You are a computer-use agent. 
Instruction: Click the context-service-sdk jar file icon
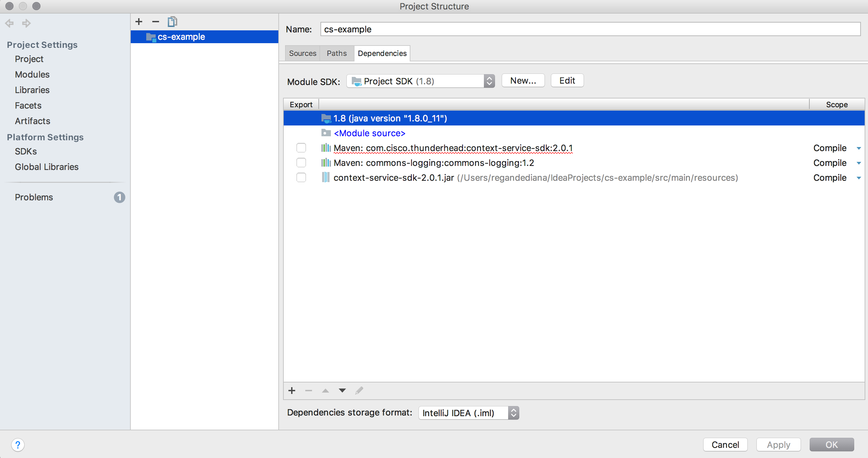coord(325,177)
